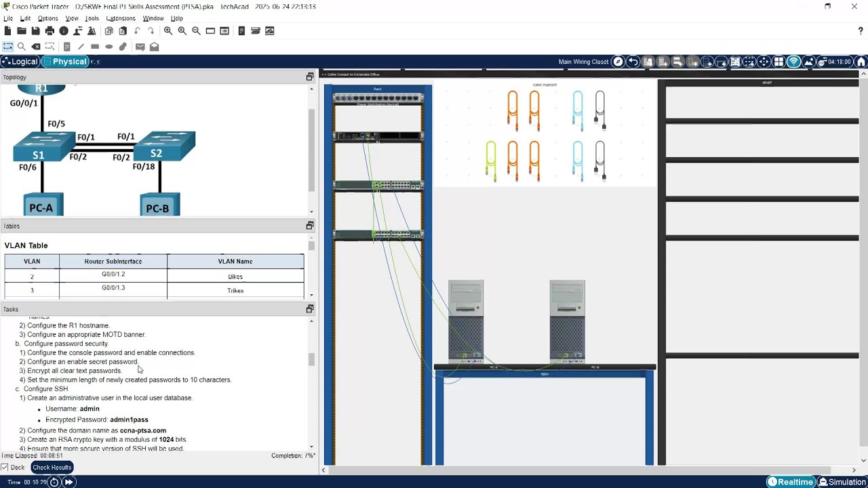Set background image via mountain icon

(808, 62)
